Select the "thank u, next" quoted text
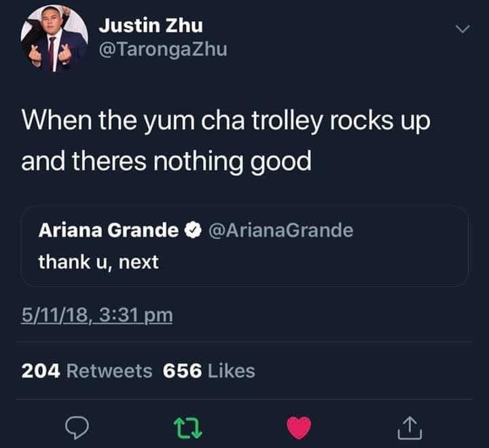Viewport: 489px width, 448px height. tap(98, 262)
